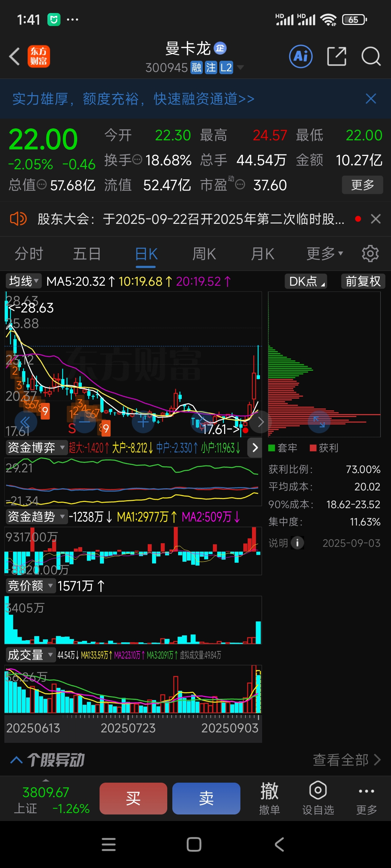Viewport: 391px width, 868px height.
Task: Tap the blue 卖 sell button
Action: click(x=206, y=799)
